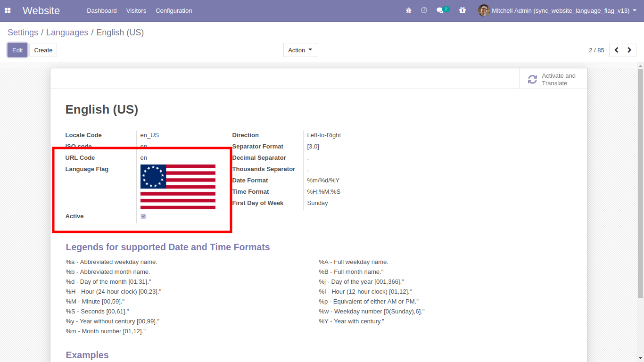
Task: Go to previous record arrow
Action: point(616,50)
